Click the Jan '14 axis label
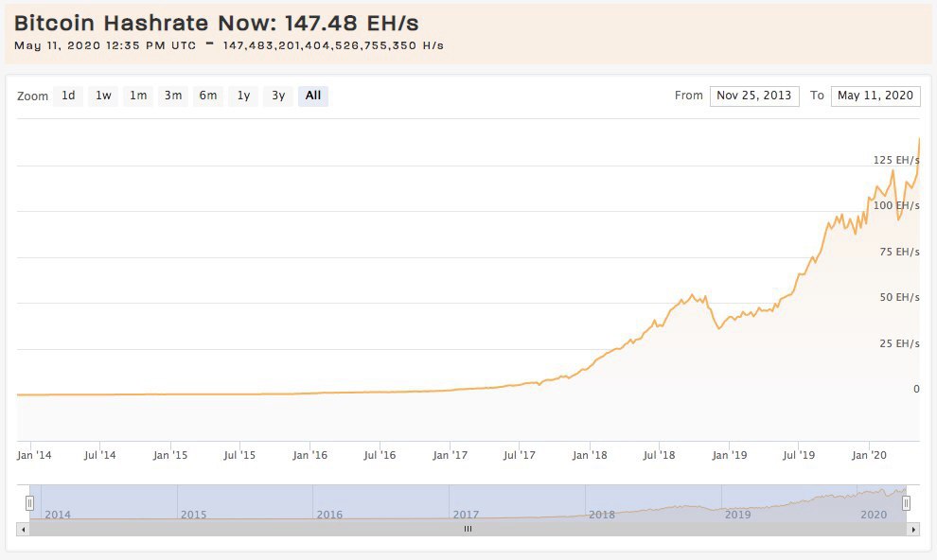Image resolution: width=937 pixels, height=560 pixels. (34, 455)
